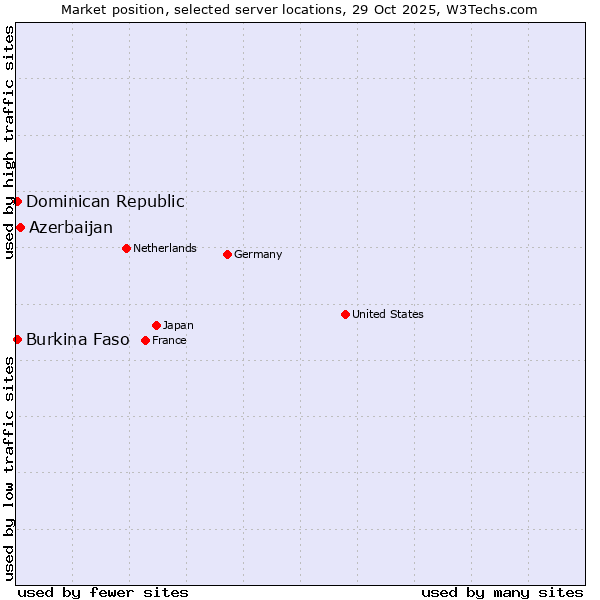The height and width of the screenshot is (600, 600).
Task: Click the Japan label text
Action: pyautogui.click(x=178, y=325)
